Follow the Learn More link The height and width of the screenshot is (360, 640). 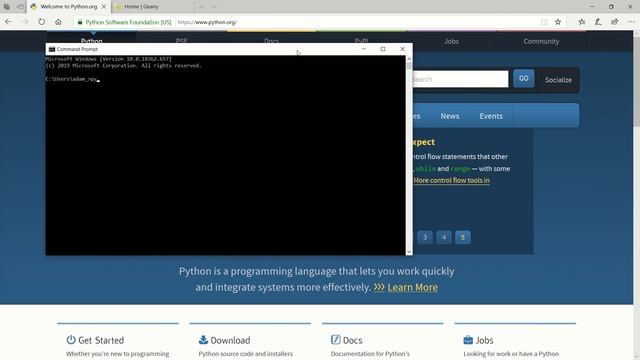click(x=412, y=287)
